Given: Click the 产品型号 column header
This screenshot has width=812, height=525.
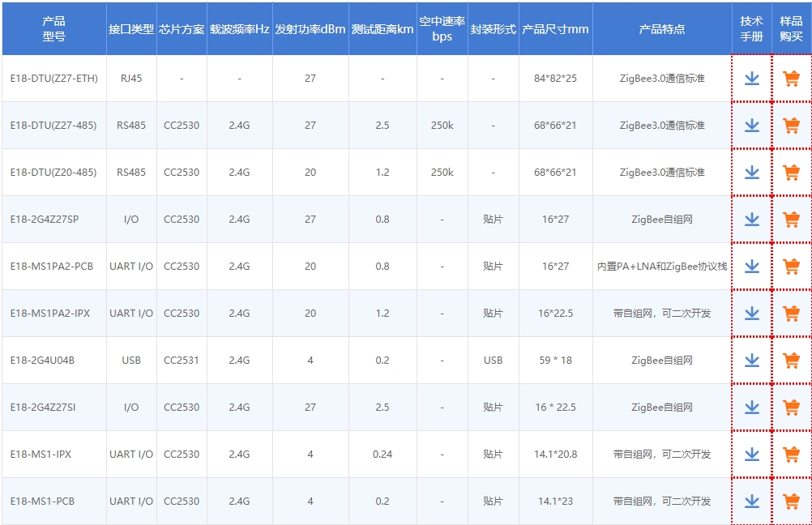Looking at the screenshot, I should [53, 28].
